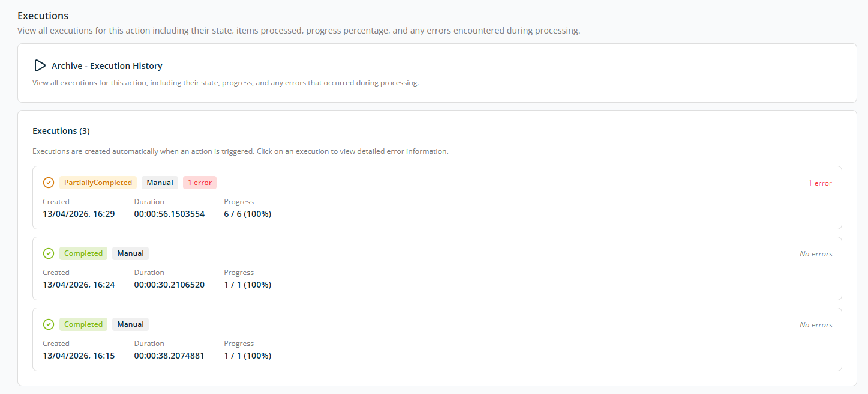Open the execution created 13/04/2026, 16:29
This screenshot has width=868, height=394.
pos(437,198)
